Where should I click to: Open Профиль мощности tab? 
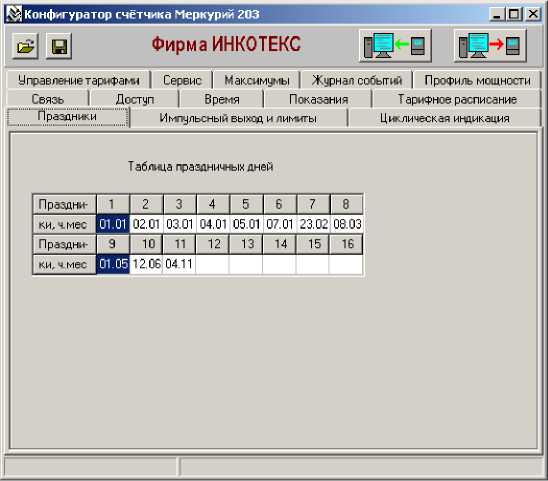477,80
